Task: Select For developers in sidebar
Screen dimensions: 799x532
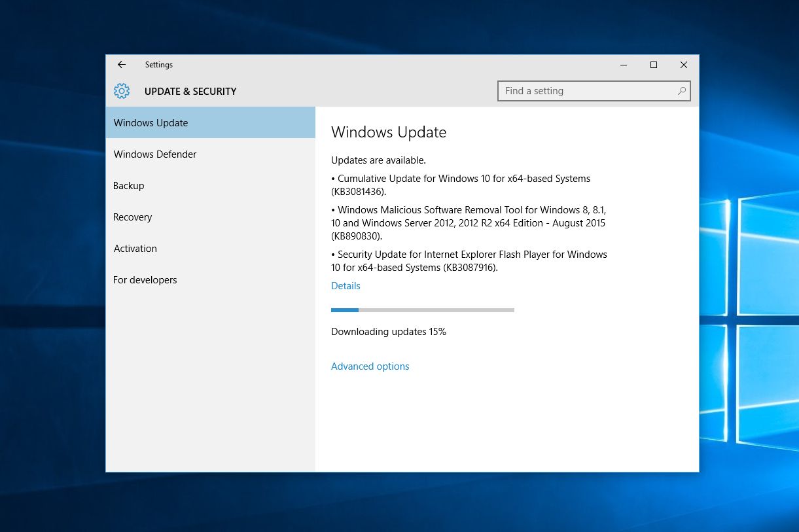Action: (211, 279)
